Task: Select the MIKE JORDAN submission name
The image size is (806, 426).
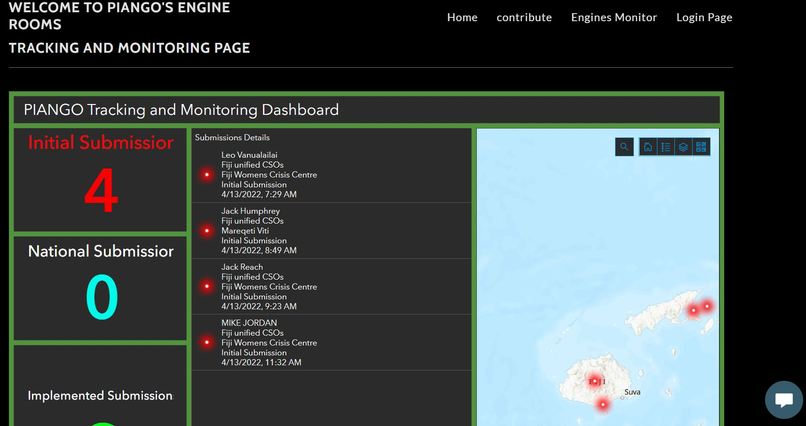Action: pyautogui.click(x=249, y=323)
